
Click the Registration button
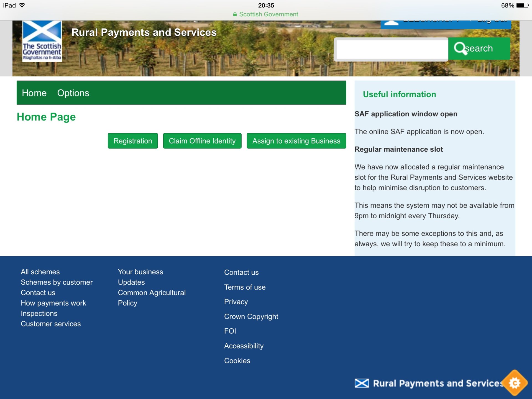click(x=133, y=141)
